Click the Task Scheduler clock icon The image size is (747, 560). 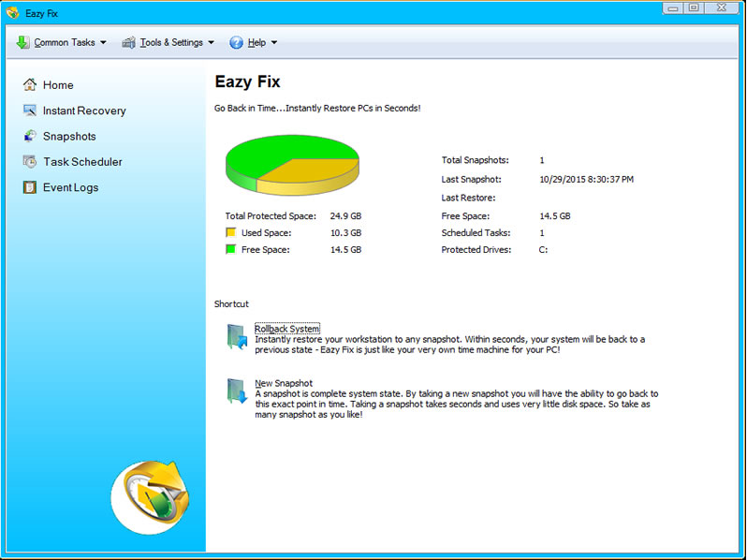[30, 162]
